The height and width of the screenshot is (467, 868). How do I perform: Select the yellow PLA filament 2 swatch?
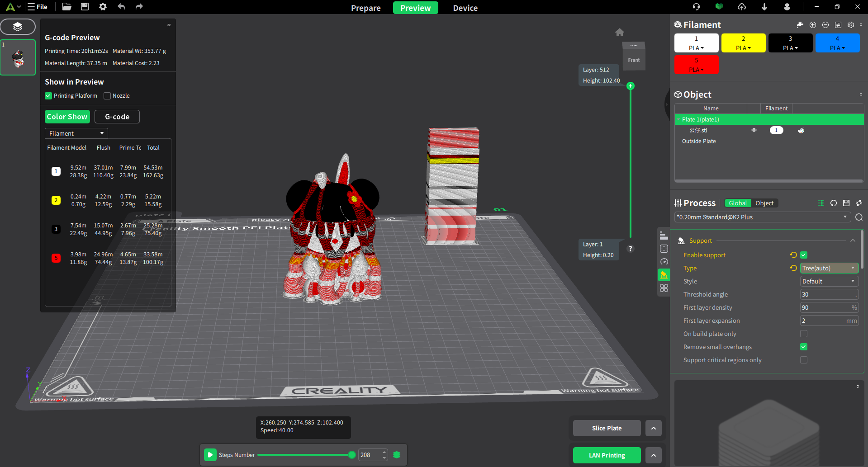[x=743, y=43]
